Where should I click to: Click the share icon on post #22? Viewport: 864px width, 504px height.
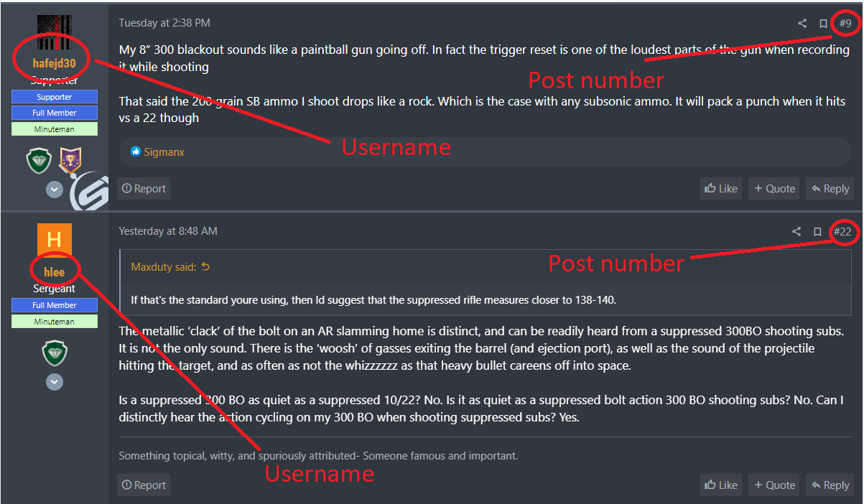coord(796,232)
